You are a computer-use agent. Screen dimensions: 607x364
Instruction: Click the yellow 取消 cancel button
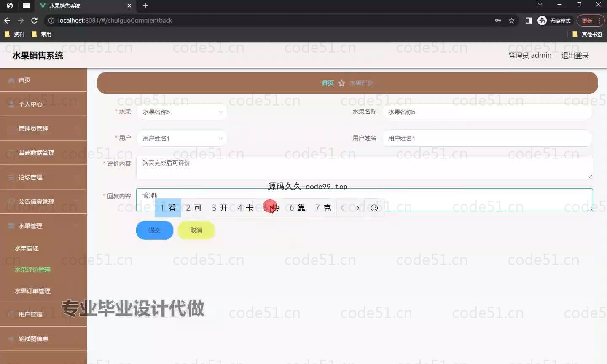(196, 230)
